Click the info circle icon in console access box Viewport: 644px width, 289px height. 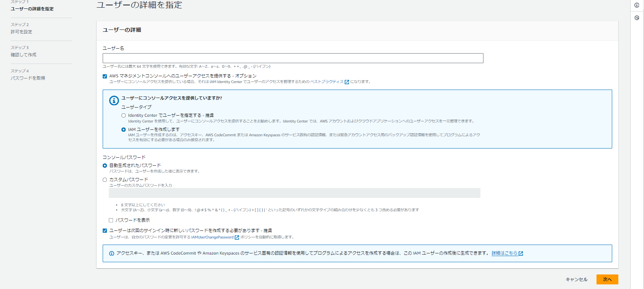click(114, 100)
